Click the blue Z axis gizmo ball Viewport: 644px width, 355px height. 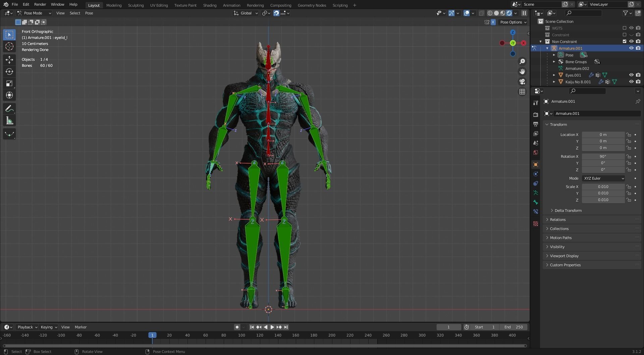(513, 32)
